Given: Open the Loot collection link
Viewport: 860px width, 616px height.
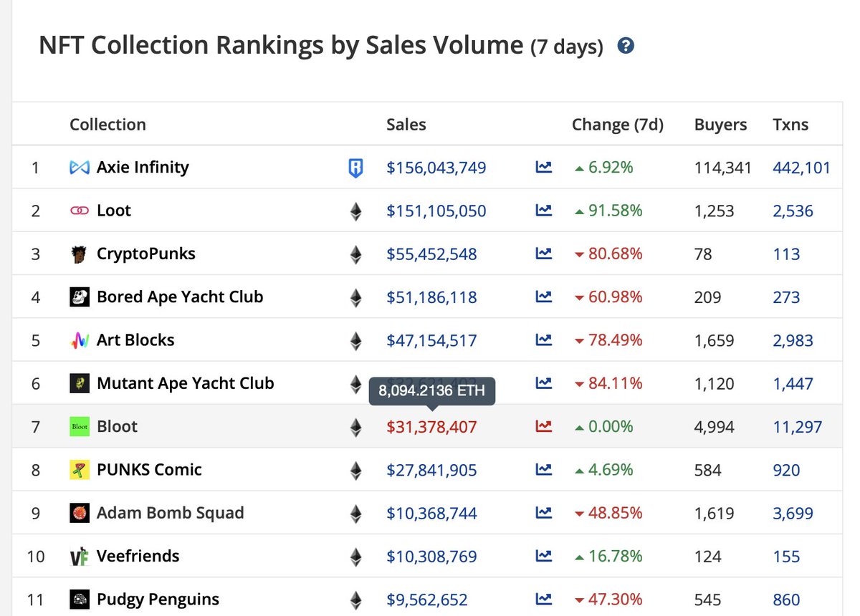Looking at the screenshot, I should tap(114, 211).
